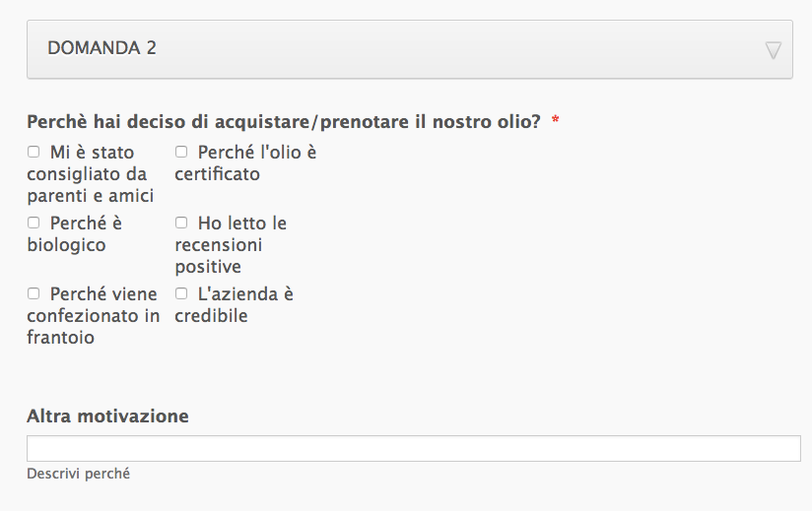Select the 'Ho letto le recensioni positive' checkbox
Screen dimensions: 812x511
point(181,223)
